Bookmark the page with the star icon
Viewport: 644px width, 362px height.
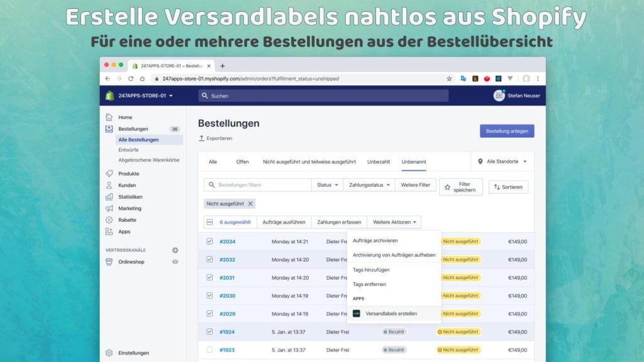(x=449, y=79)
